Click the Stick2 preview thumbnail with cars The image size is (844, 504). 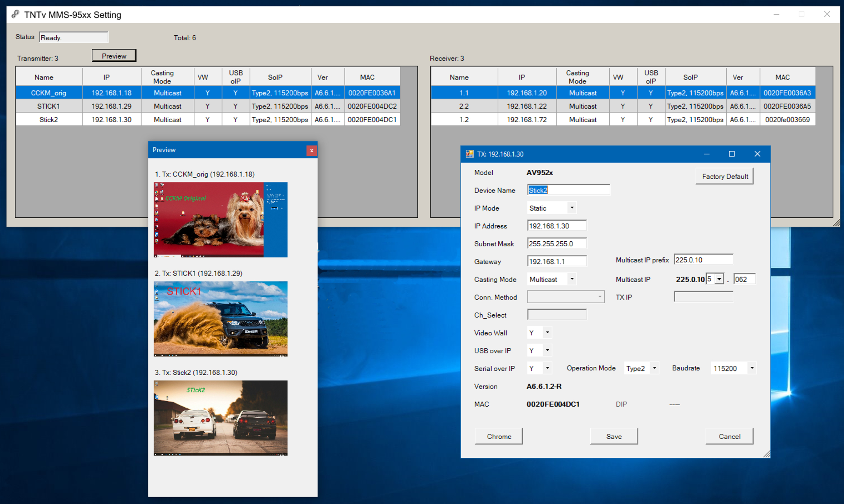(x=220, y=418)
